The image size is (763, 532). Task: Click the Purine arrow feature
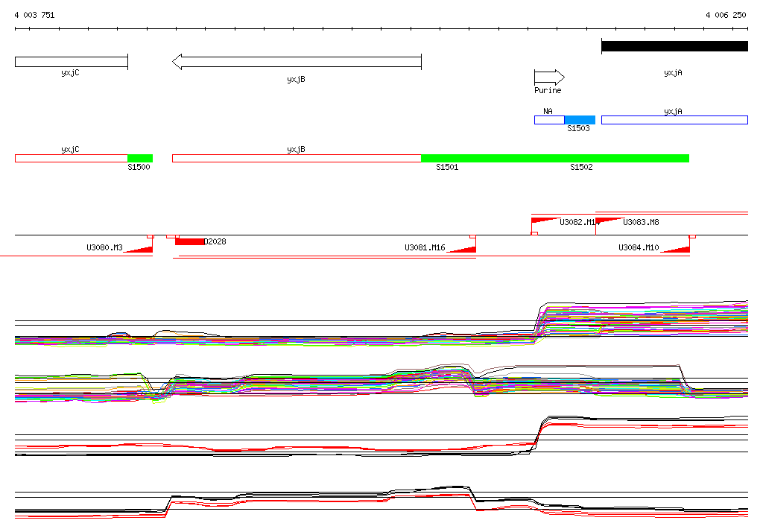549,77
